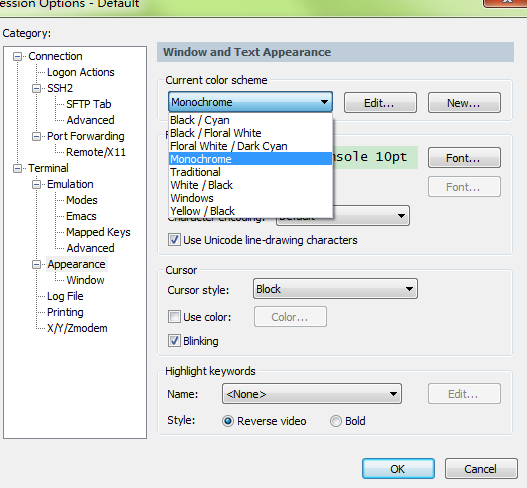Select the Terminal tree item label

click(48, 168)
